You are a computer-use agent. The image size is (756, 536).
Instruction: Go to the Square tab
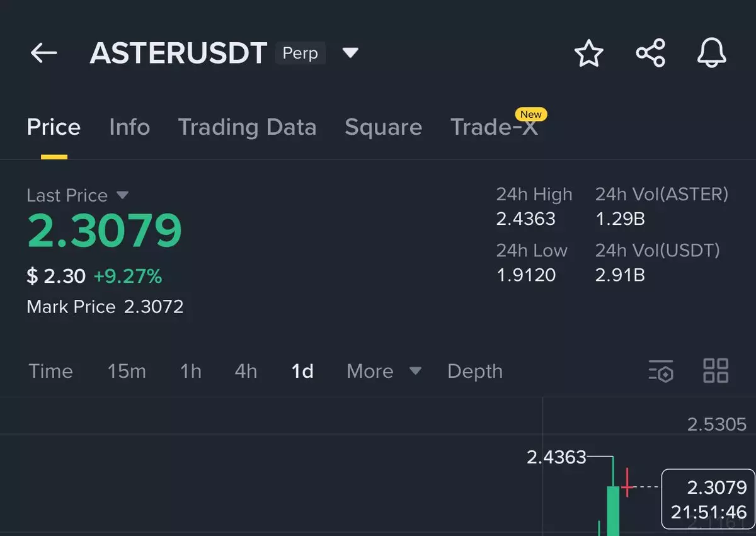[x=383, y=127]
